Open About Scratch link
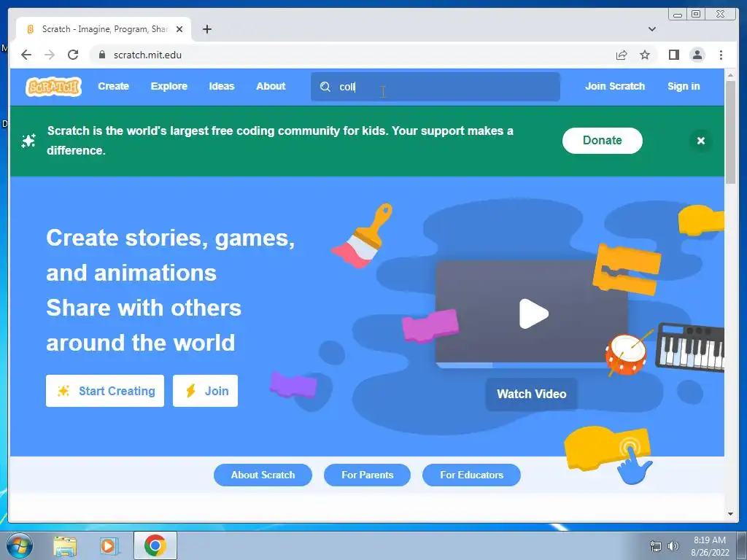747x560 pixels. pos(263,475)
